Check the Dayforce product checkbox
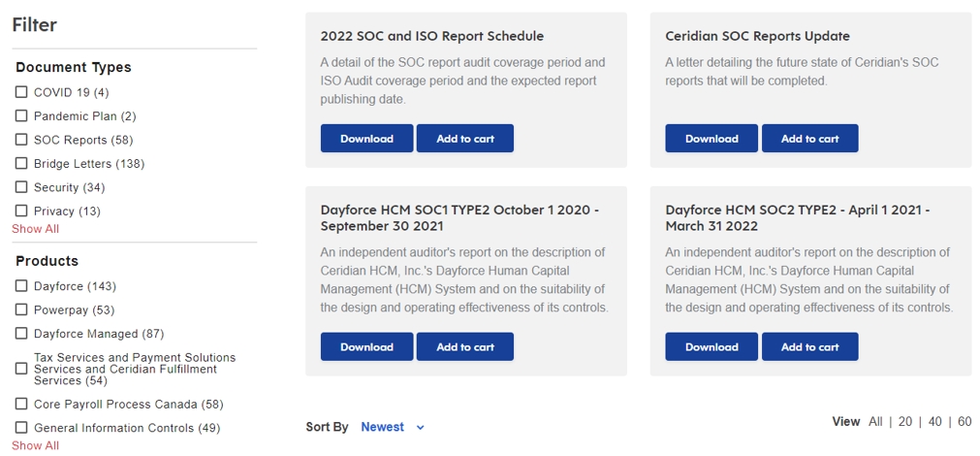This screenshot has width=980, height=456. click(21, 286)
